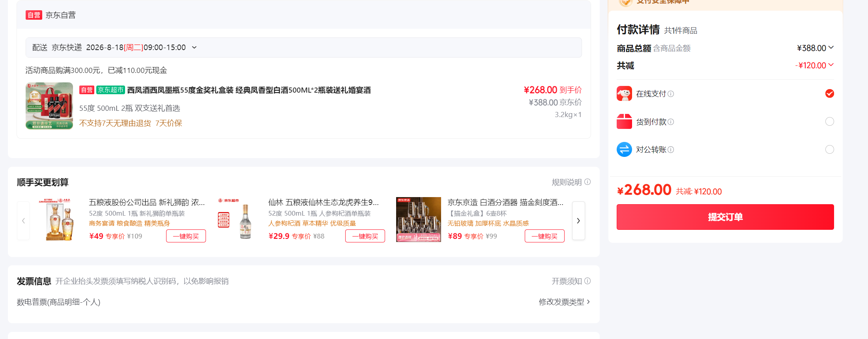Click the 自营 red badge beside 京东自营
868x339 pixels.
(x=34, y=15)
